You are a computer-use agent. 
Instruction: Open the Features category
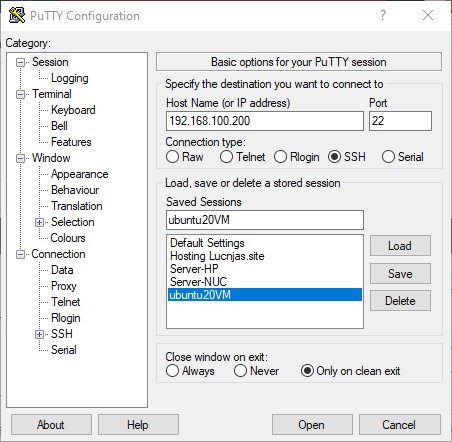click(71, 142)
